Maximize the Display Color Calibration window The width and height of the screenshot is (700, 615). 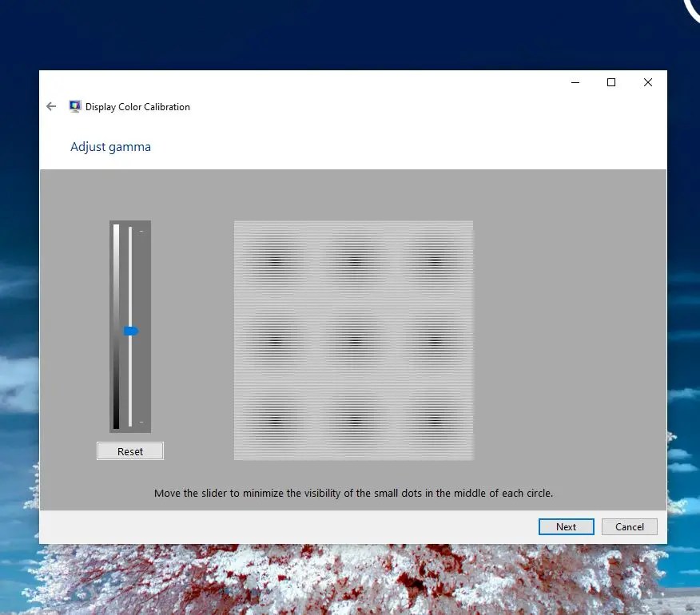click(x=611, y=82)
